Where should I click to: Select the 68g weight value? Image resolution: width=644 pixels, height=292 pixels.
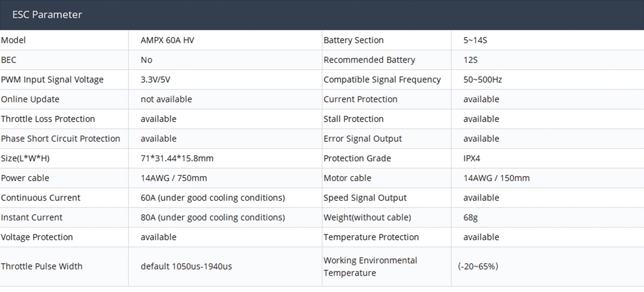pyautogui.click(x=470, y=218)
